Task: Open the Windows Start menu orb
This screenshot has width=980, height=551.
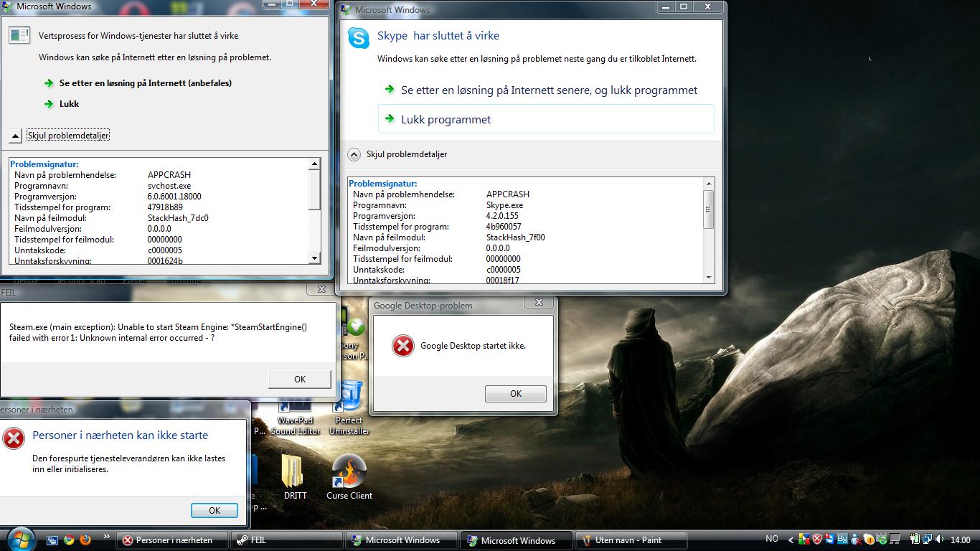Action: (x=20, y=540)
